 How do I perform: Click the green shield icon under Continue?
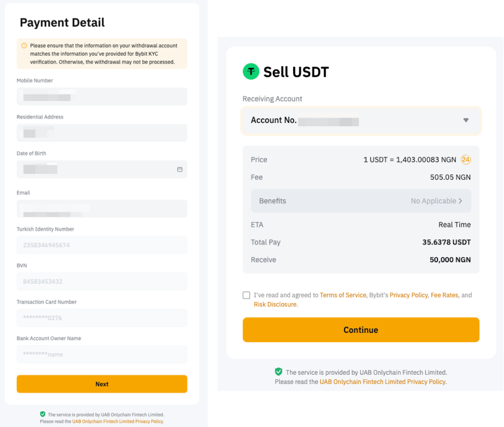click(x=279, y=372)
